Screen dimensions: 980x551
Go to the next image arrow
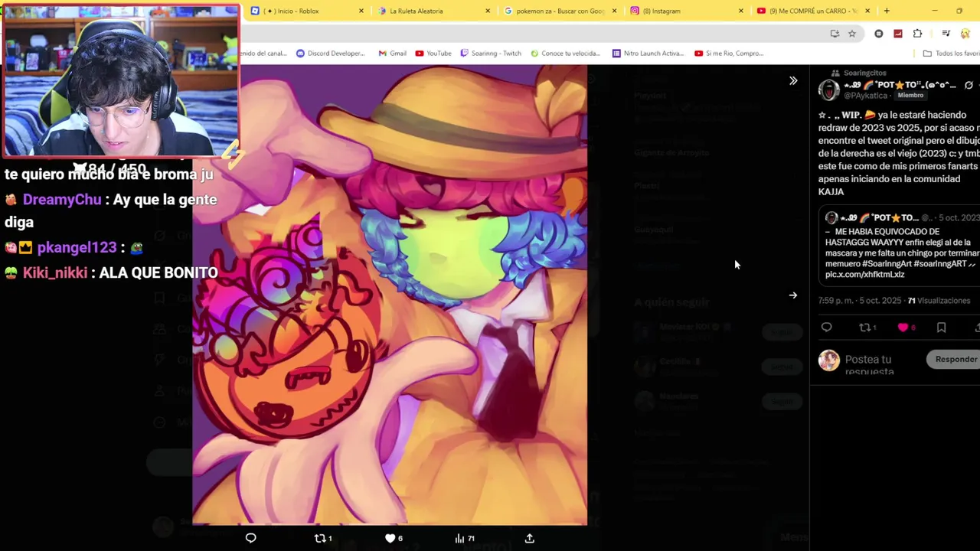(793, 295)
